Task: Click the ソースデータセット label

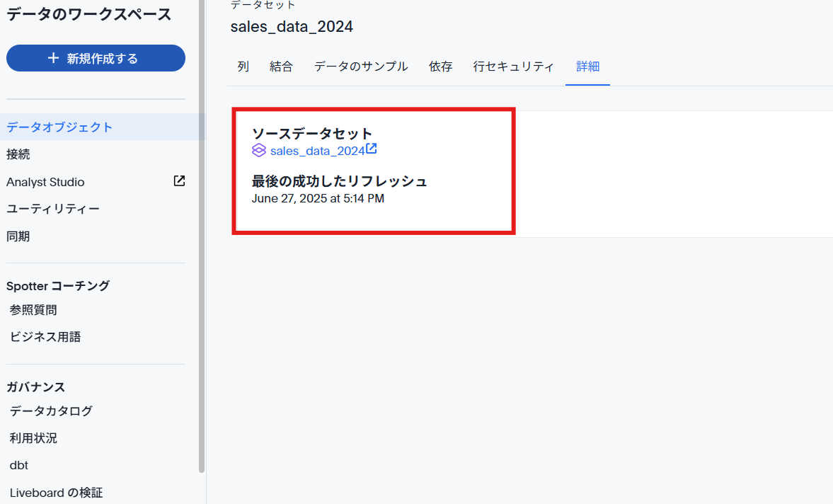Action: pos(312,133)
